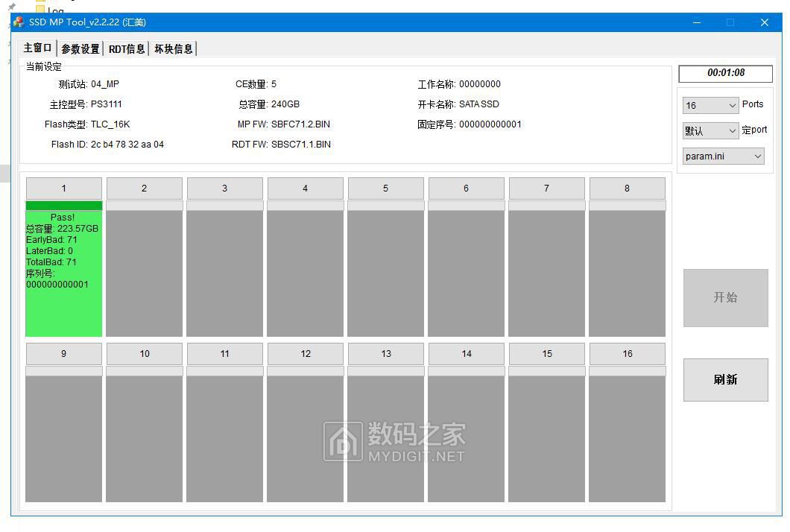This screenshot has height=532, width=790.
Task: Click the 主控型号 PS3111 value
Action: point(107,104)
